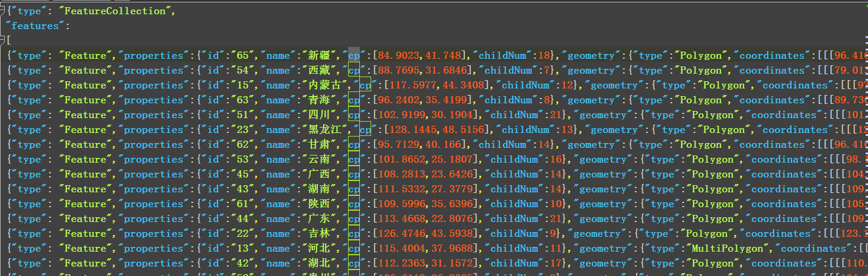868x276 pixels.
Task: Click childNum value 9 in 吉林 row
Action: [x=553, y=233]
